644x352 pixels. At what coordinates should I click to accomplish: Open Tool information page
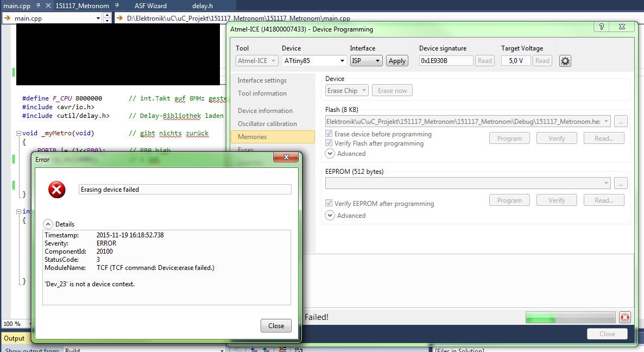point(262,93)
